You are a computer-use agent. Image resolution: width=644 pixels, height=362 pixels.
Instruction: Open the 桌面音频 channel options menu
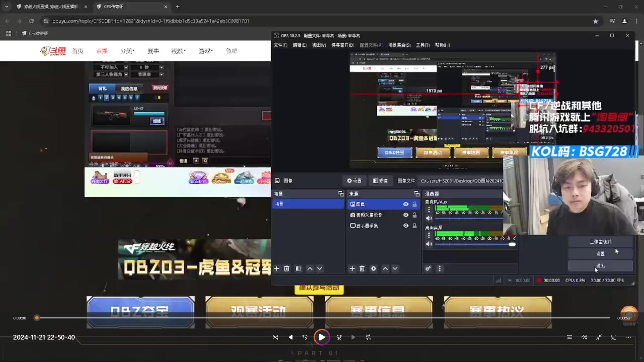(x=429, y=235)
